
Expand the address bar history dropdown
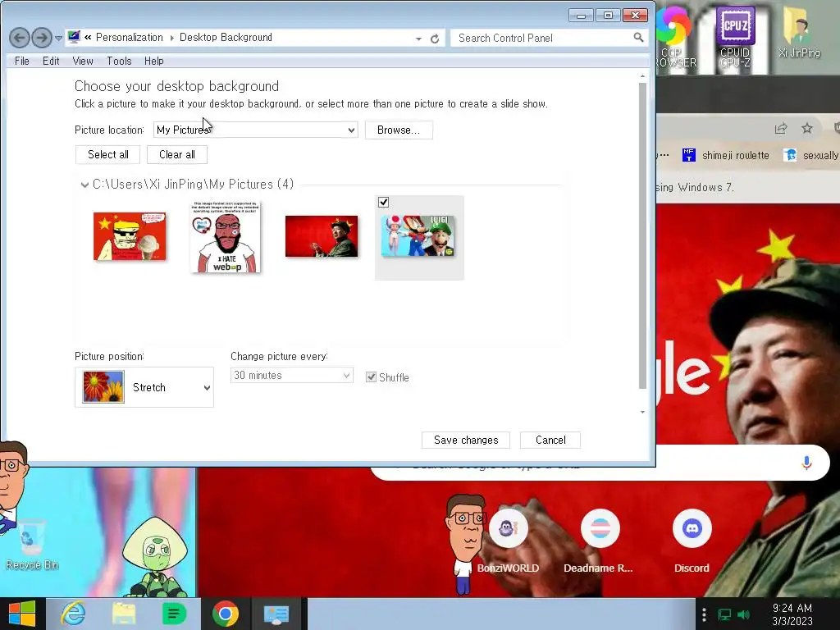(x=418, y=39)
